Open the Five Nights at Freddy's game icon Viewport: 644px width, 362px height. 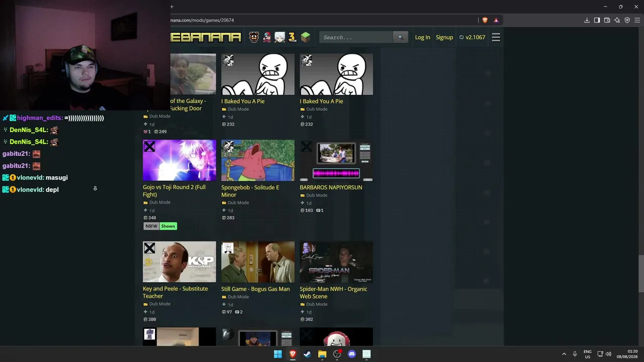[254, 37]
